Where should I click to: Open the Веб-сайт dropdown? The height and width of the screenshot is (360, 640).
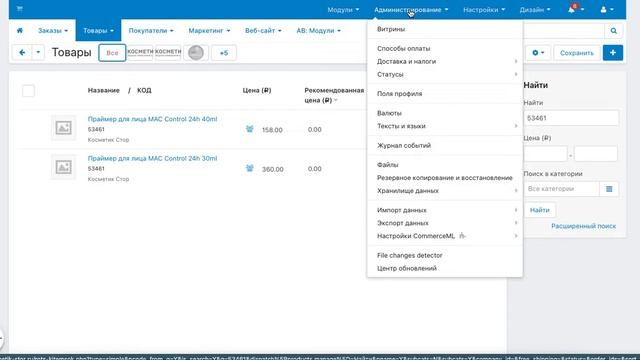click(263, 31)
